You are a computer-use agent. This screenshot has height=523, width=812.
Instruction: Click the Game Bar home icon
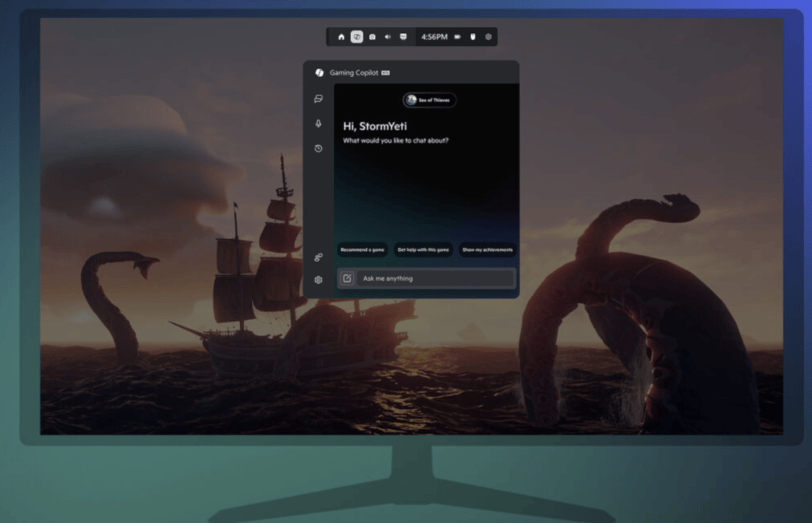(x=341, y=37)
